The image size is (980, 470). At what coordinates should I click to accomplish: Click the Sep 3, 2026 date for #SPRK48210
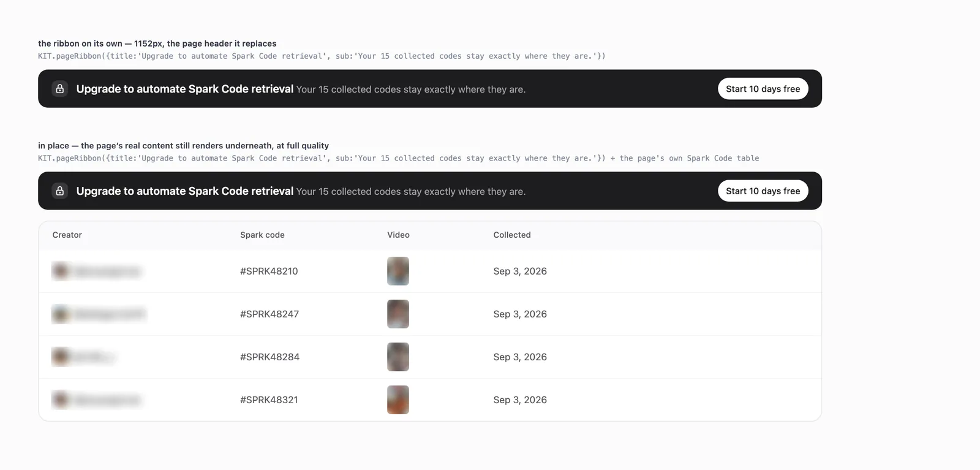click(520, 271)
